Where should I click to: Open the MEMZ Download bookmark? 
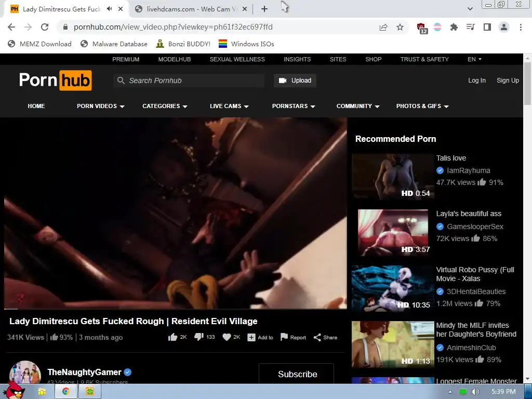[x=39, y=44]
